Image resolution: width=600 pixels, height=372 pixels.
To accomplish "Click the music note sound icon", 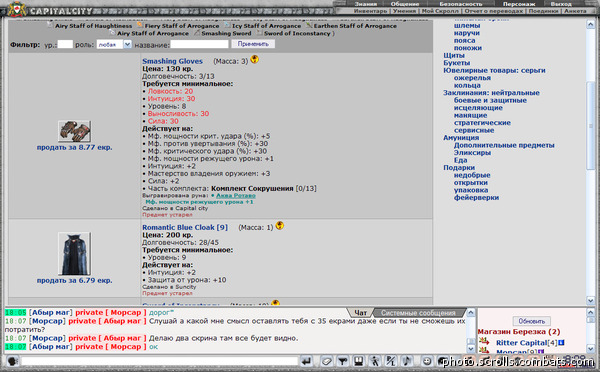I will pos(407,361).
